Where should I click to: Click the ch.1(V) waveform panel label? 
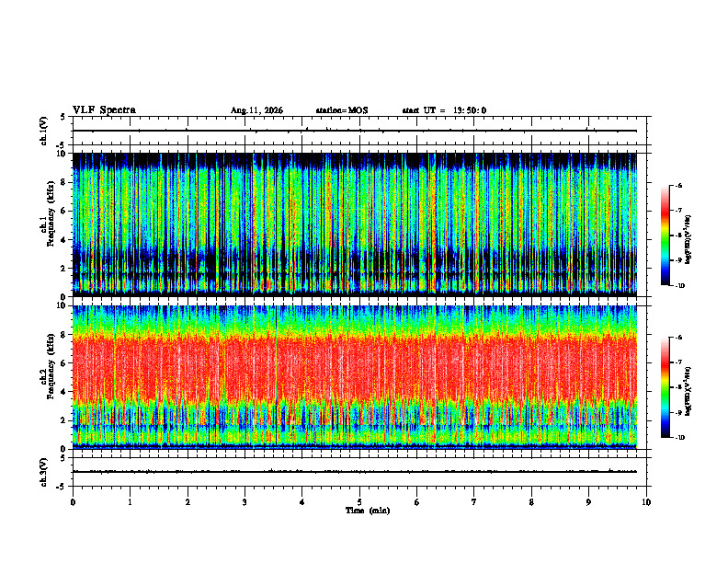(43, 131)
